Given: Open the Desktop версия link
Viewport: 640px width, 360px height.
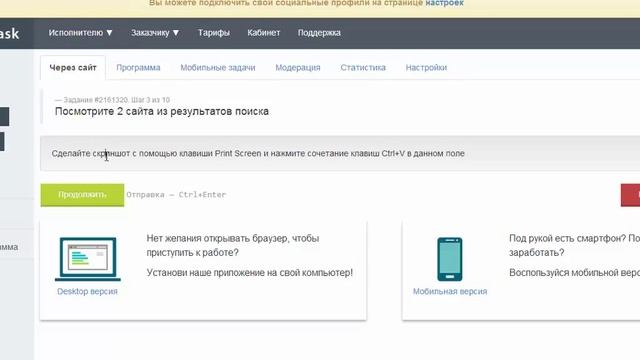Looking at the screenshot, I should click(87, 291).
